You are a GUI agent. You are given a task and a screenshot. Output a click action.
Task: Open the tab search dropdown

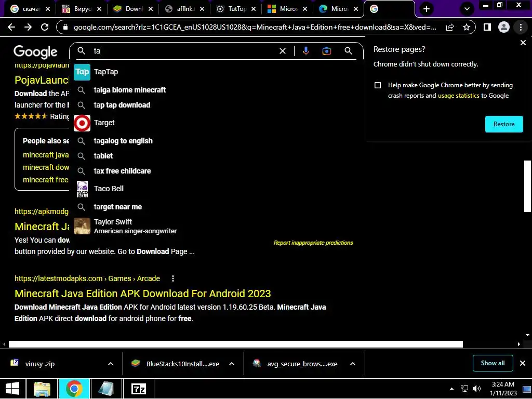coord(467,9)
